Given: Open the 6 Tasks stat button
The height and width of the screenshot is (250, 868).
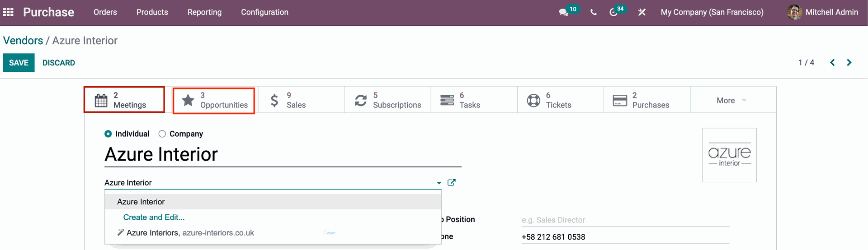Looking at the screenshot, I should [474, 100].
